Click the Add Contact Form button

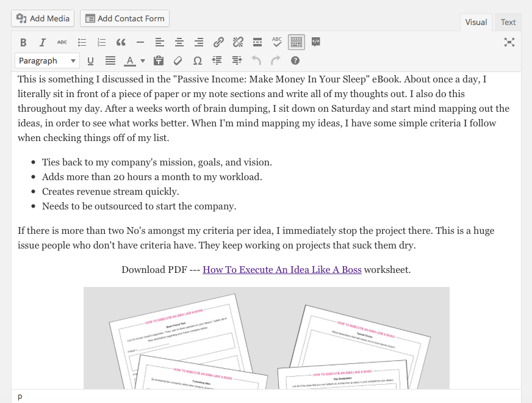coord(124,18)
